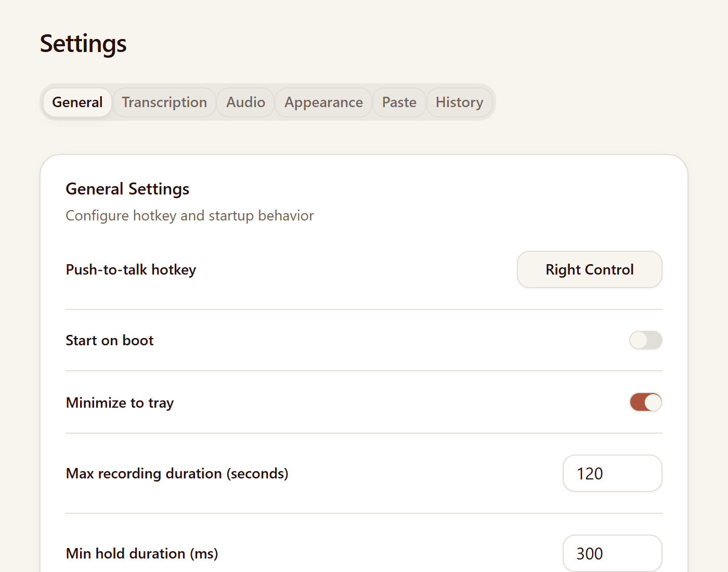Click the Min hold duration label text

tap(142, 554)
